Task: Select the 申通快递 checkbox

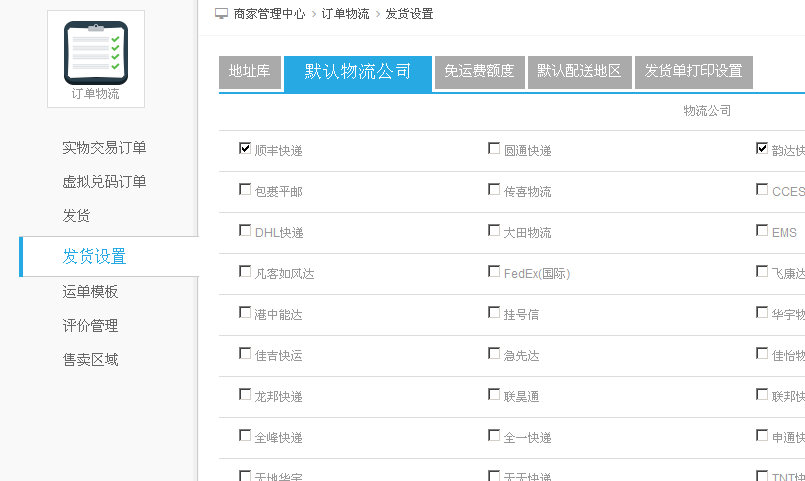Action: tap(762, 436)
